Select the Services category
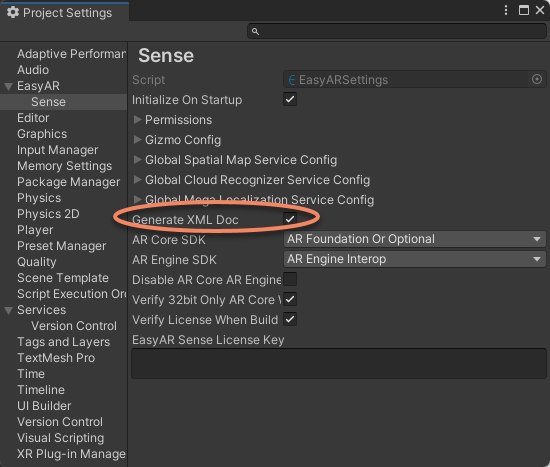550x467 pixels. 41,310
